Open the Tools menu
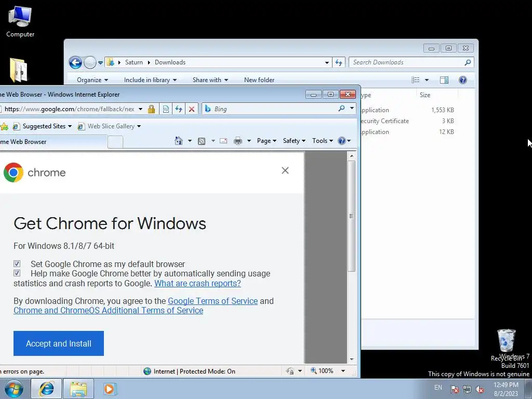 pyautogui.click(x=323, y=141)
